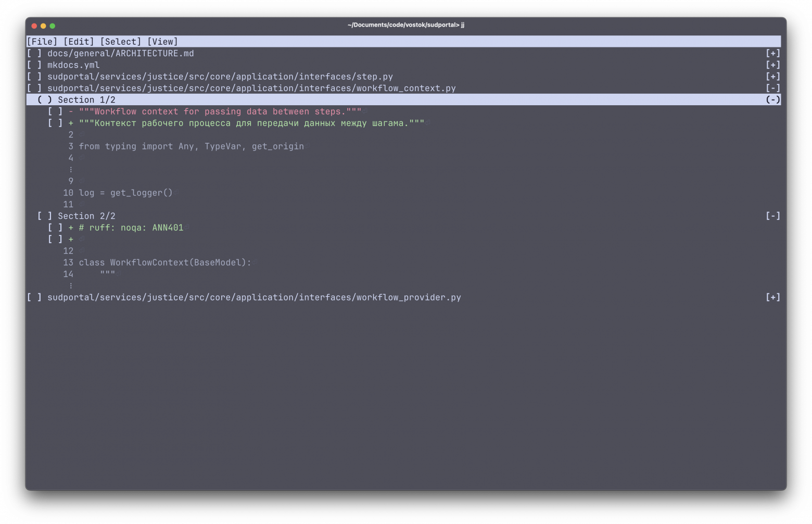Toggle the Section 1/2 selection marker
The image size is (812, 524).
click(x=45, y=100)
